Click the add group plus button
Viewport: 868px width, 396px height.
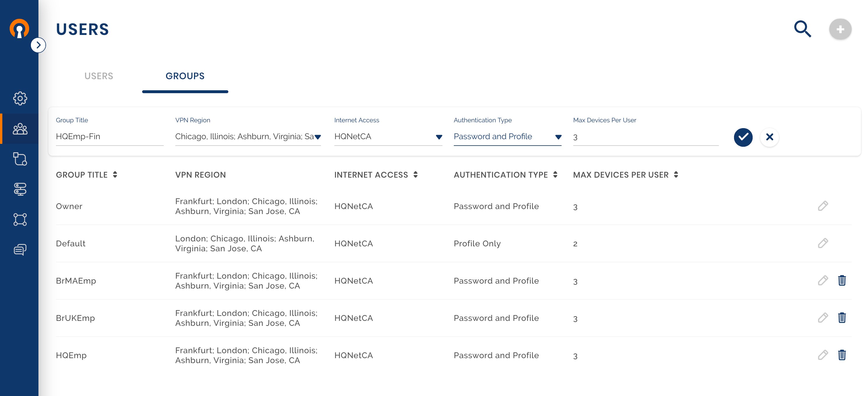(840, 29)
